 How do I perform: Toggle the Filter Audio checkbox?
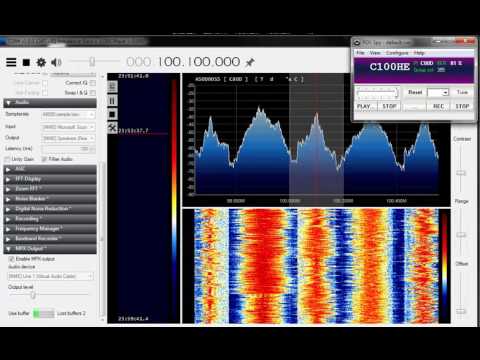[x=44, y=159]
